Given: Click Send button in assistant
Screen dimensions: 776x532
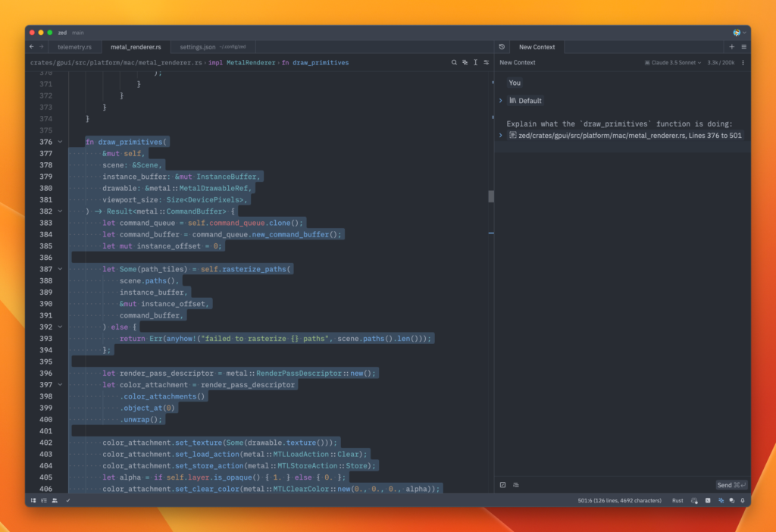Looking at the screenshot, I should 731,485.
